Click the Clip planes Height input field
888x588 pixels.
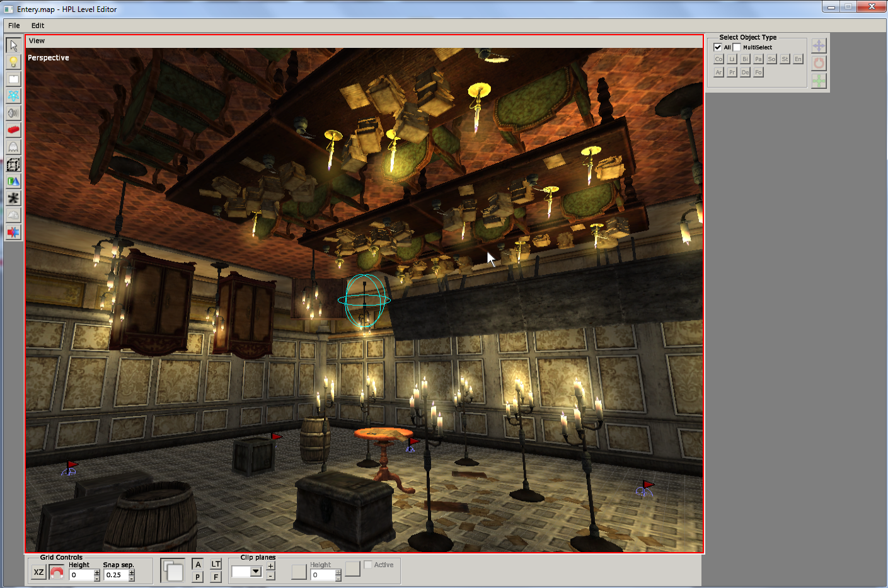coord(323,575)
